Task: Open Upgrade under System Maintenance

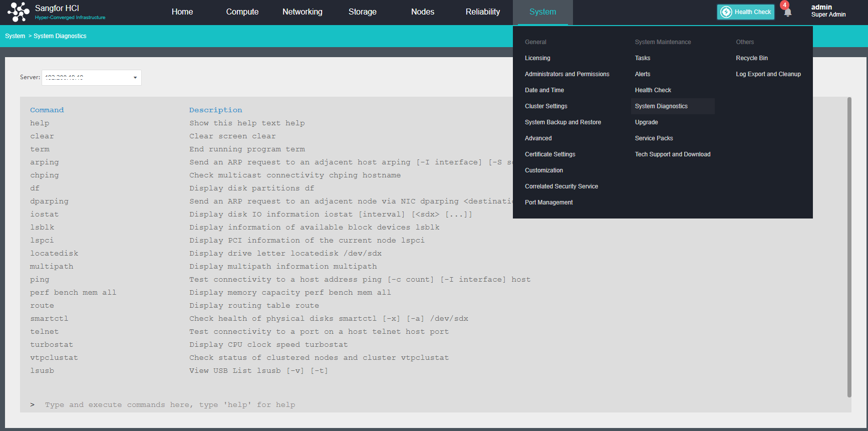Action: [x=646, y=122]
